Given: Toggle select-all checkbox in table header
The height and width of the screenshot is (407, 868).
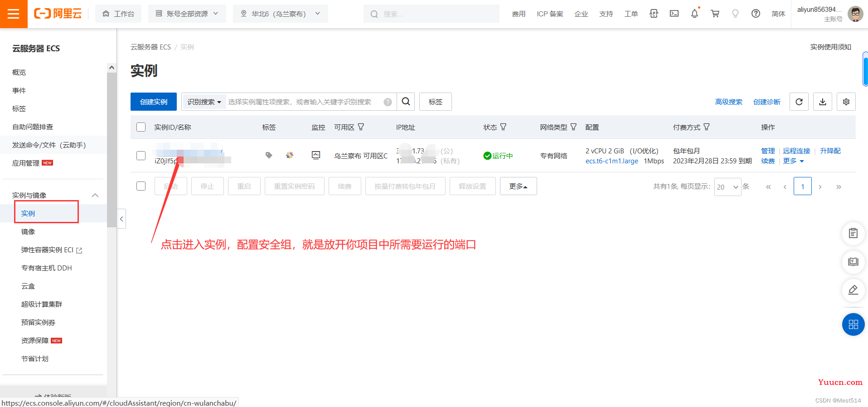Looking at the screenshot, I should [141, 127].
